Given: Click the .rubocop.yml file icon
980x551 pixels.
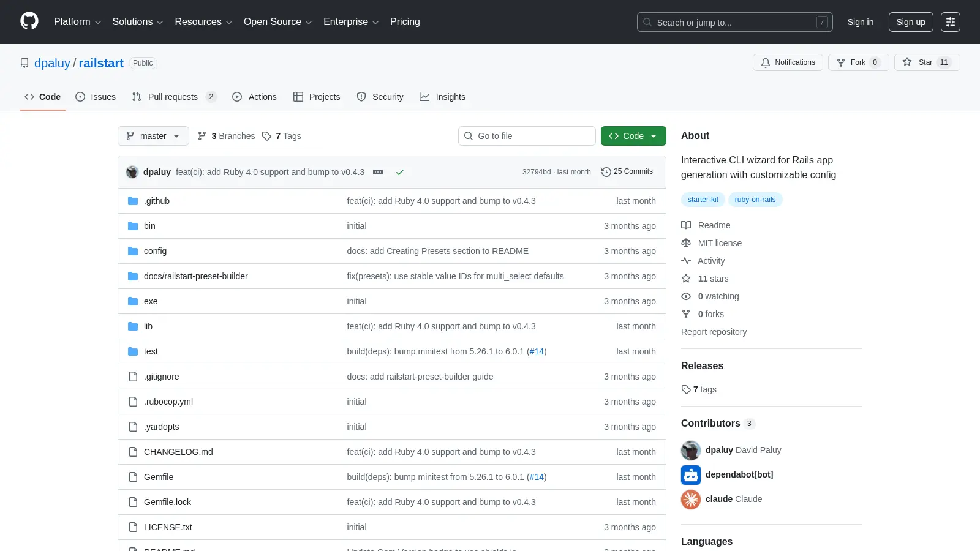Looking at the screenshot, I should [133, 402].
